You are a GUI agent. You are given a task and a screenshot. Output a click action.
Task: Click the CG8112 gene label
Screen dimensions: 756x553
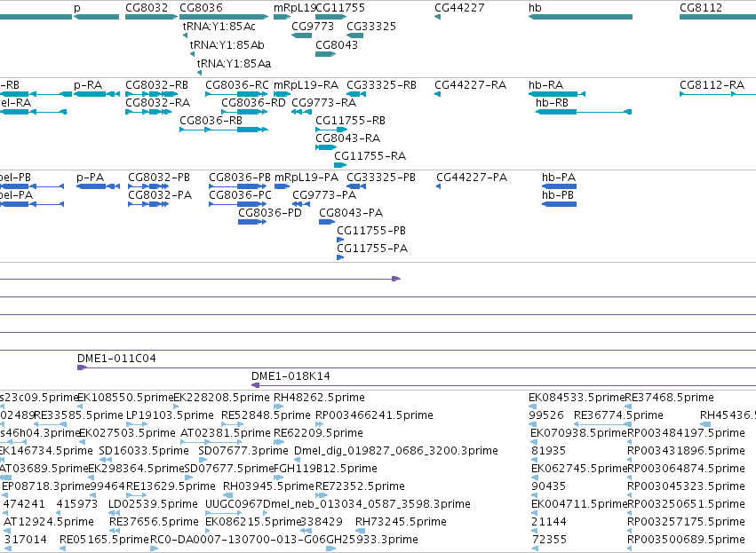(x=701, y=8)
